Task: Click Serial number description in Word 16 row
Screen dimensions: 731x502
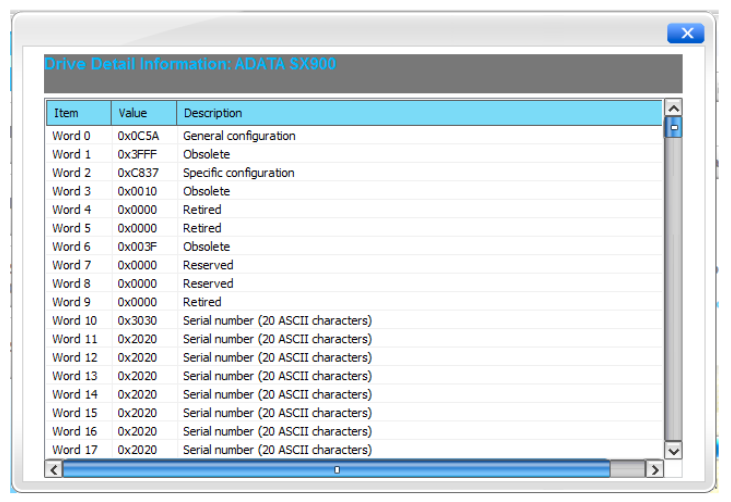Action: pyautogui.click(x=277, y=431)
